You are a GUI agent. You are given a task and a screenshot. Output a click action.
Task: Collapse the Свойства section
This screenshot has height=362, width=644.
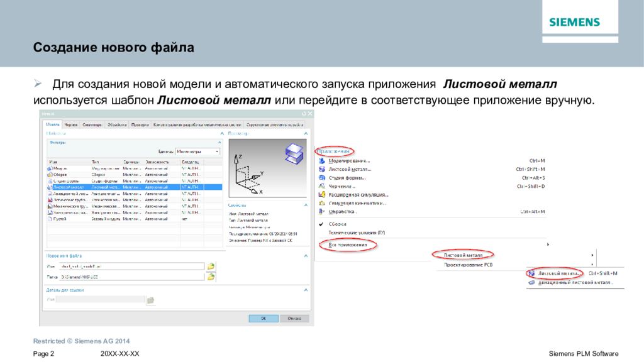pos(306,205)
